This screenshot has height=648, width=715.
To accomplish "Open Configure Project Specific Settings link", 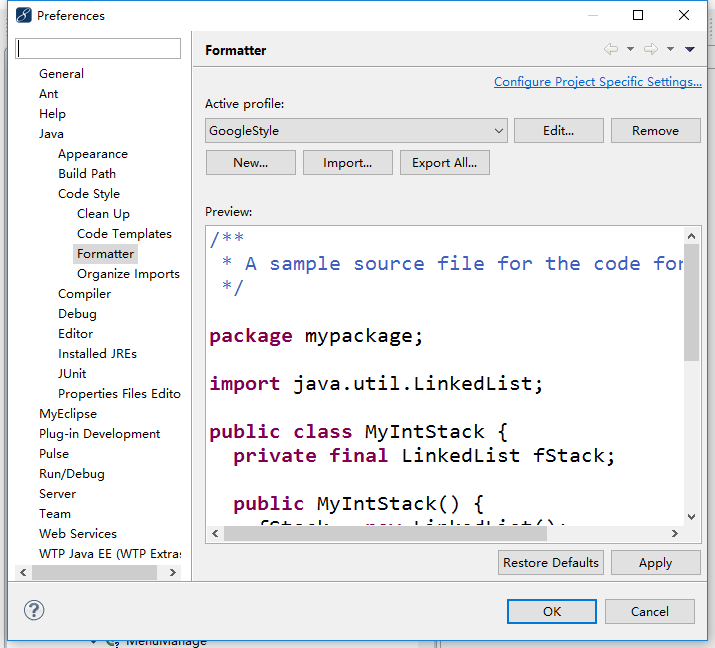I will click(x=597, y=82).
